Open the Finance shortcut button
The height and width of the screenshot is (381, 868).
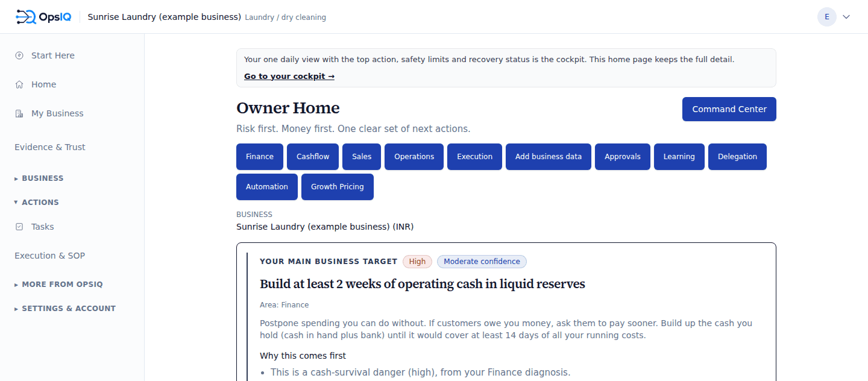260,157
